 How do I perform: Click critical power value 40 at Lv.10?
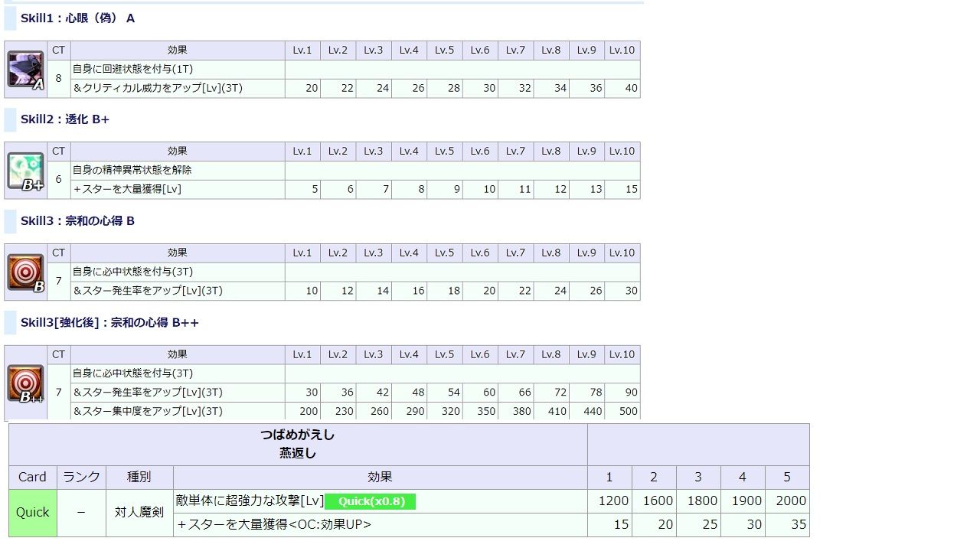631,89
